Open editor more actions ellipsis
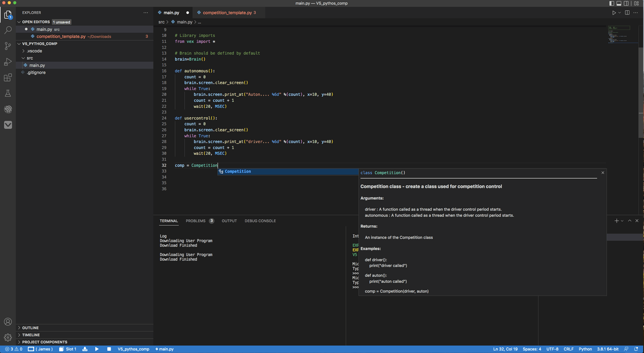644x353 pixels. point(636,13)
